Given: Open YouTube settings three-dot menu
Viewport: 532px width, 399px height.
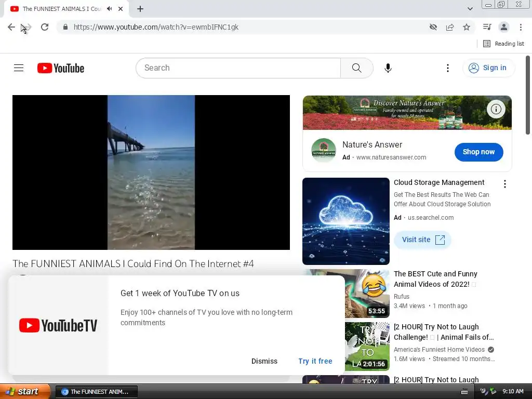Looking at the screenshot, I should coord(447,68).
